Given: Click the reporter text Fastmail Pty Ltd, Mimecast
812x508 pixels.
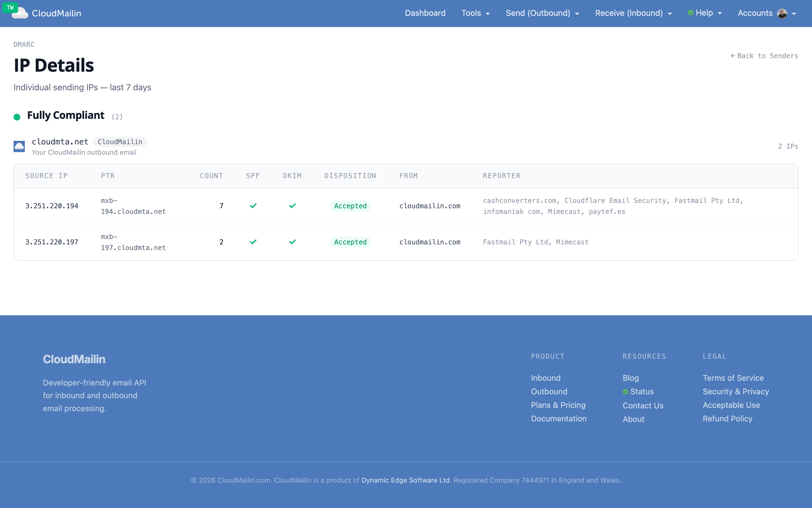Looking at the screenshot, I should point(536,242).
